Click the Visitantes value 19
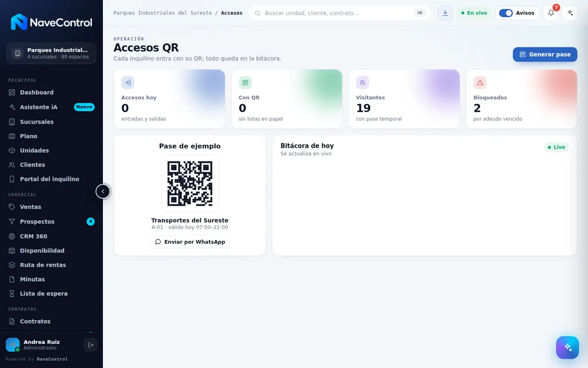This screenshot has height=368, width=588. pos(363,108)
